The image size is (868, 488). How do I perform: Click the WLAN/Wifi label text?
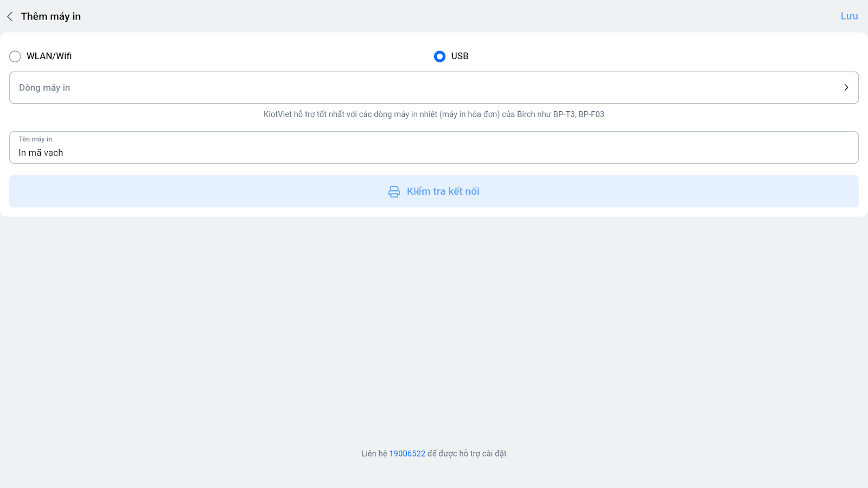point(49,56)
